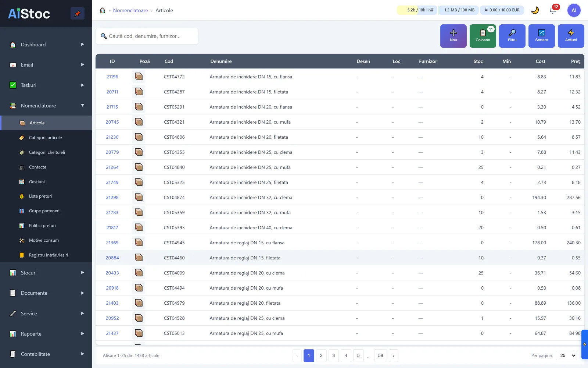588x368 pixels.
Task: Click the lightning quick-action tab at right edge
Action: click(585, 344)
